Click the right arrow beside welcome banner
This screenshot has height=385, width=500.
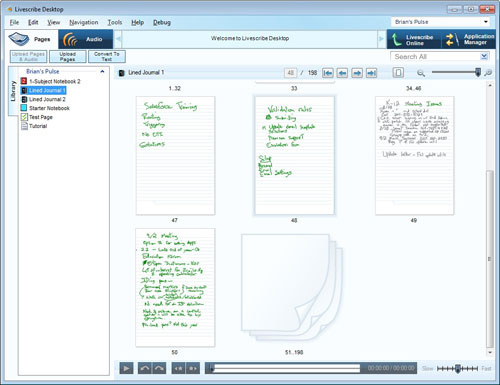pyautogui.click(x=381, y=39)
